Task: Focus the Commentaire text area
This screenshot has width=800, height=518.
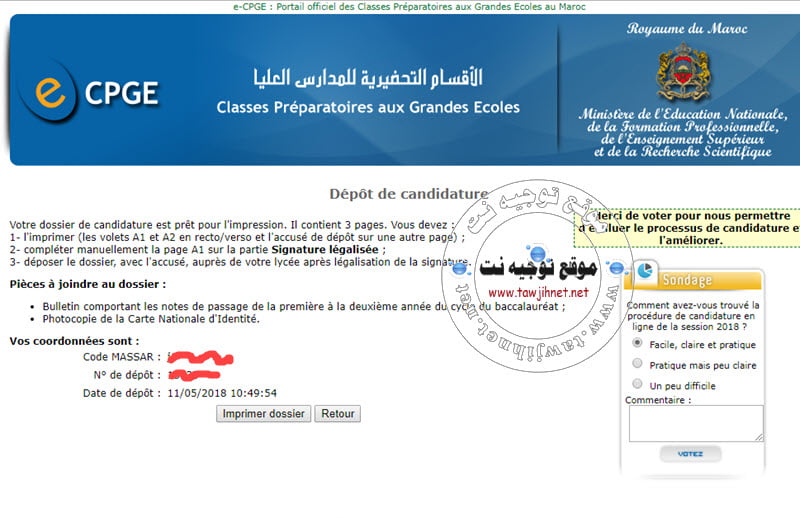Action: tap(696, 424)
